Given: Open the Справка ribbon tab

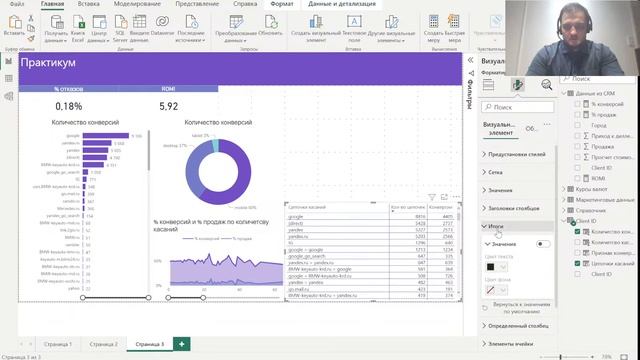Looking at the screenshot, I should (245, 4).
